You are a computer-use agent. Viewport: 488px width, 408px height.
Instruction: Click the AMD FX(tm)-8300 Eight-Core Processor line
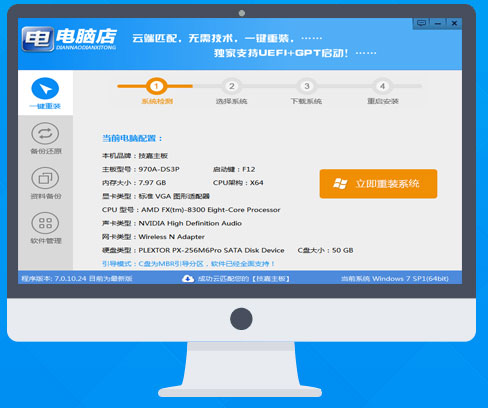[191, 210]
